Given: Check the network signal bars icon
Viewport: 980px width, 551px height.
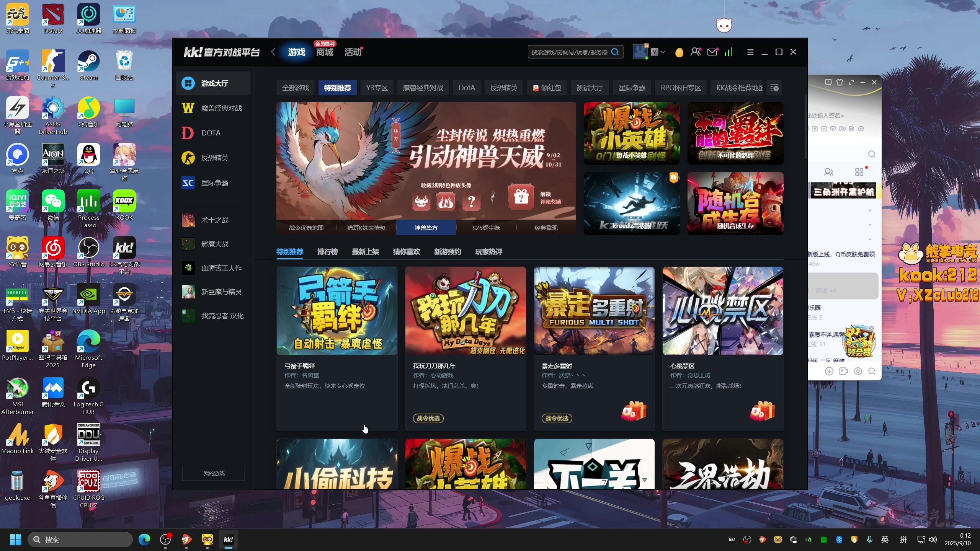Looking at the screenshot, I should click(x=728, y=52).
